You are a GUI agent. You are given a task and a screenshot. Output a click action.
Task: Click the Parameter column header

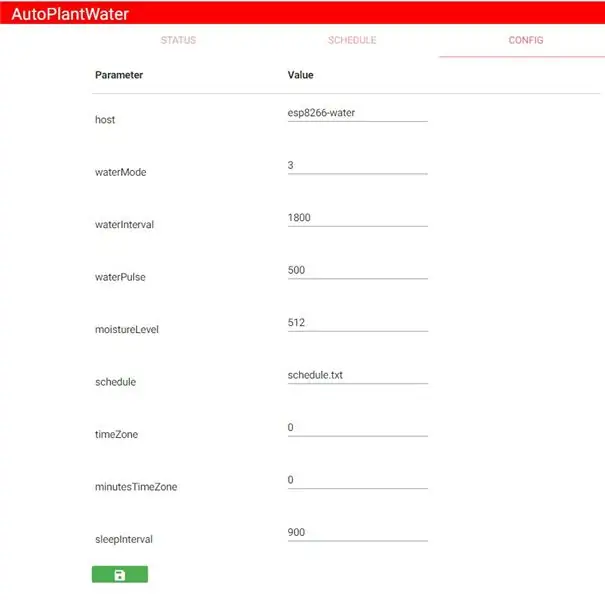119,75
